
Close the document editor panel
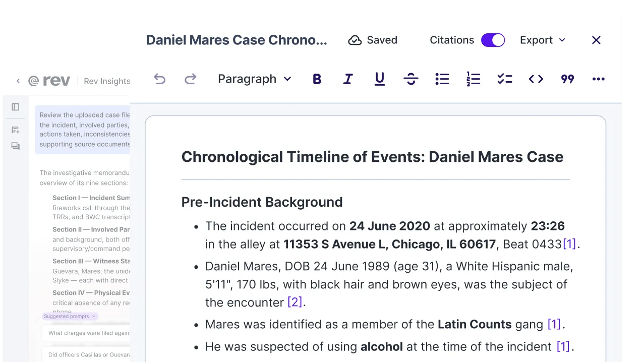(x=596, y=40)
